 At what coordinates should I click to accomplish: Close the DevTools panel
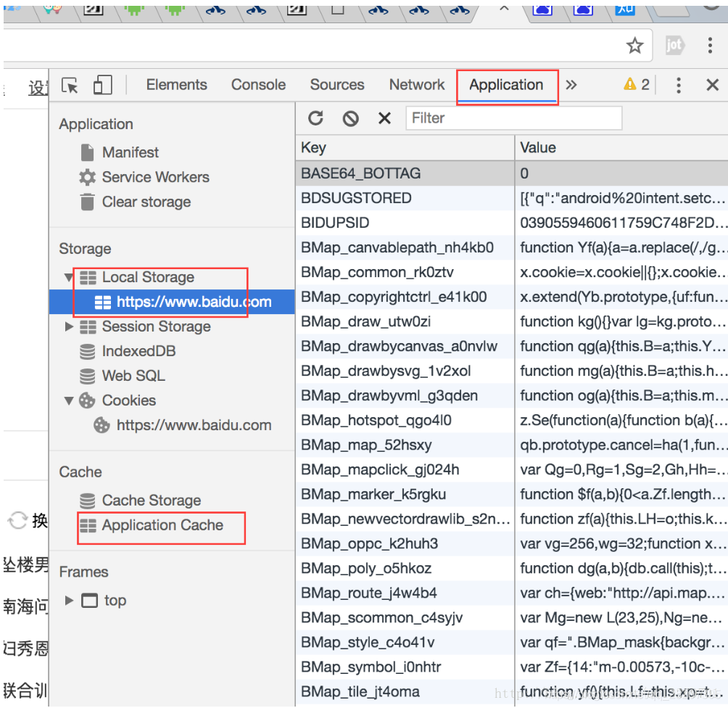(x=712, y=85)
